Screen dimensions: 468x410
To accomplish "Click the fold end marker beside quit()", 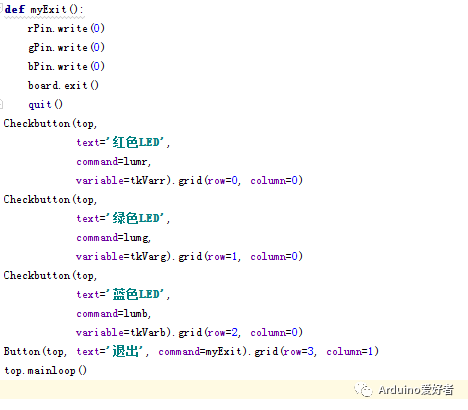I will (x=1, y=104).
